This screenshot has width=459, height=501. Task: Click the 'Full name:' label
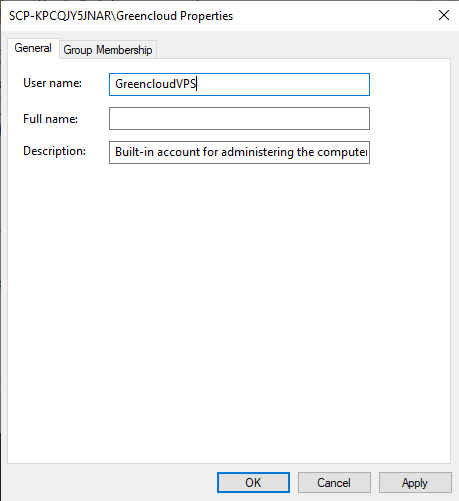click(50, 119)
